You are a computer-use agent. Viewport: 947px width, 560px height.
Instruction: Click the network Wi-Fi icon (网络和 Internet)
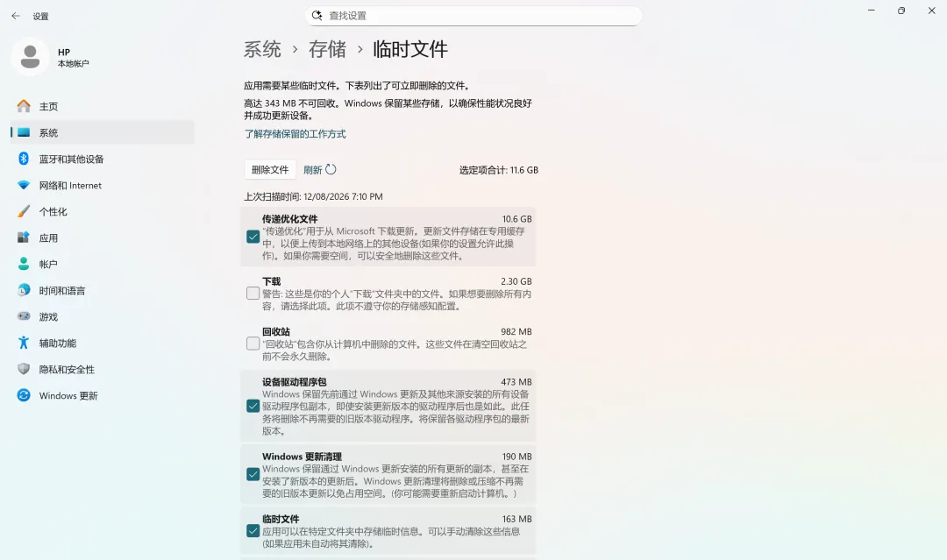pyautogui.click(x=24, y=185)
